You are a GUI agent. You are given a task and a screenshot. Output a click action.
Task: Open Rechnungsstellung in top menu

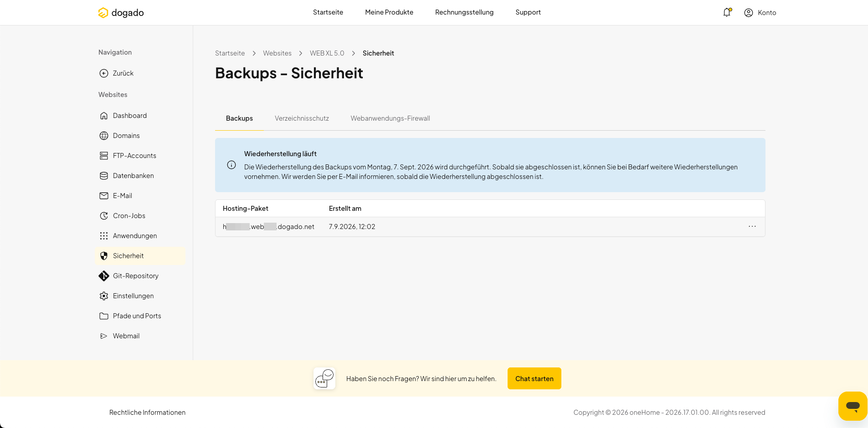click(x=464, y=12)
